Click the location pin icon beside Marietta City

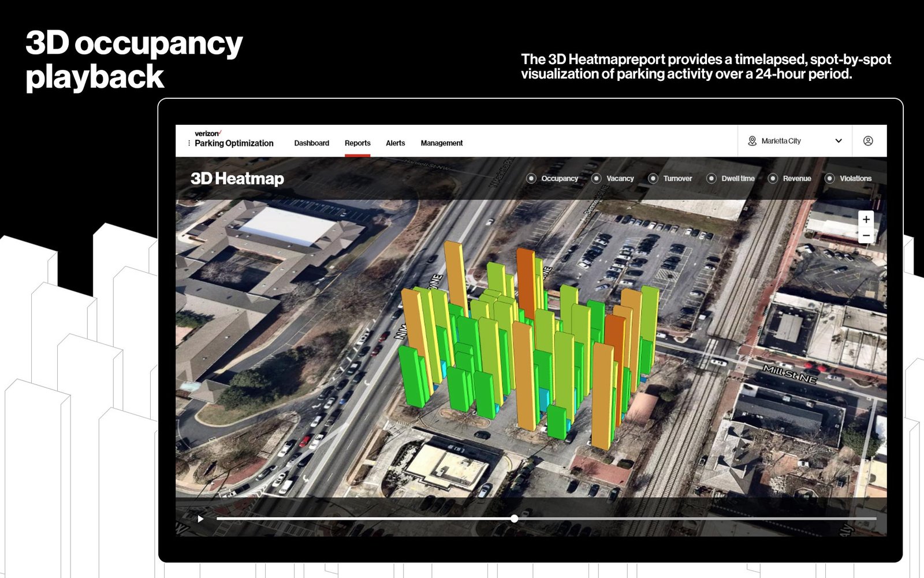pos(752,141)
